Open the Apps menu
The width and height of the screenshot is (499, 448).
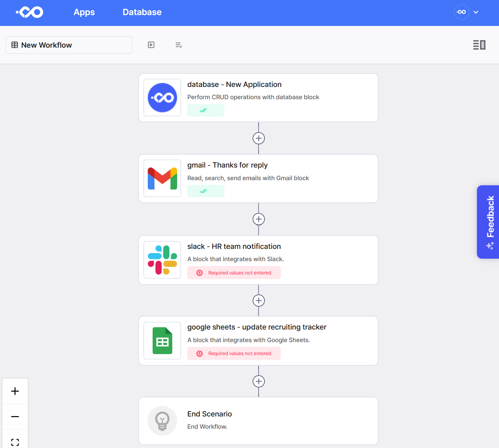coord(84,12)
